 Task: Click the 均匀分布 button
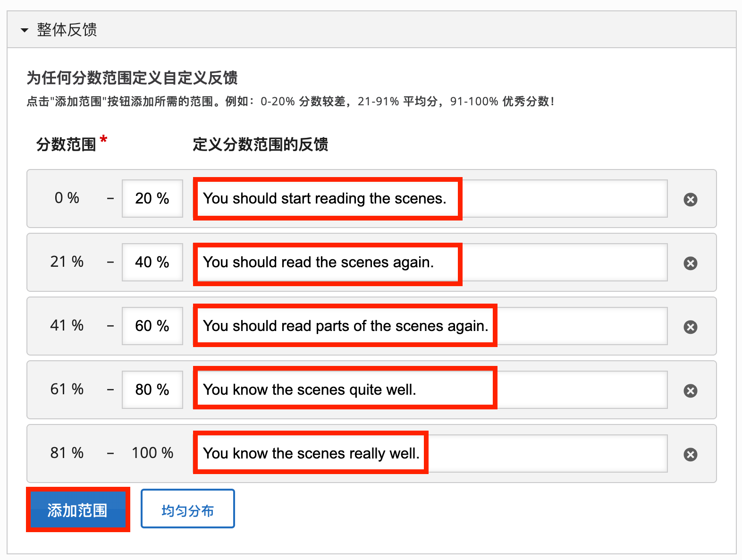click(187, 509)
